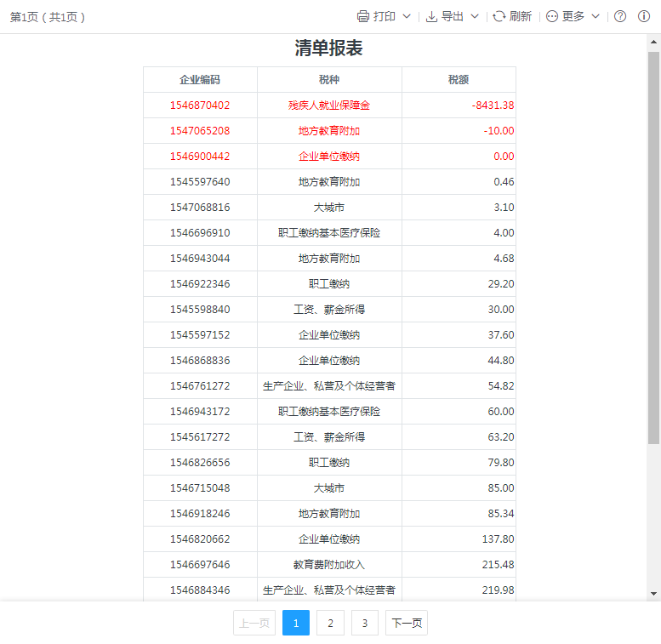This screenshot has height=644, width=661.
Task: Click the 下一页 next page button
Action: click(407, 623)
